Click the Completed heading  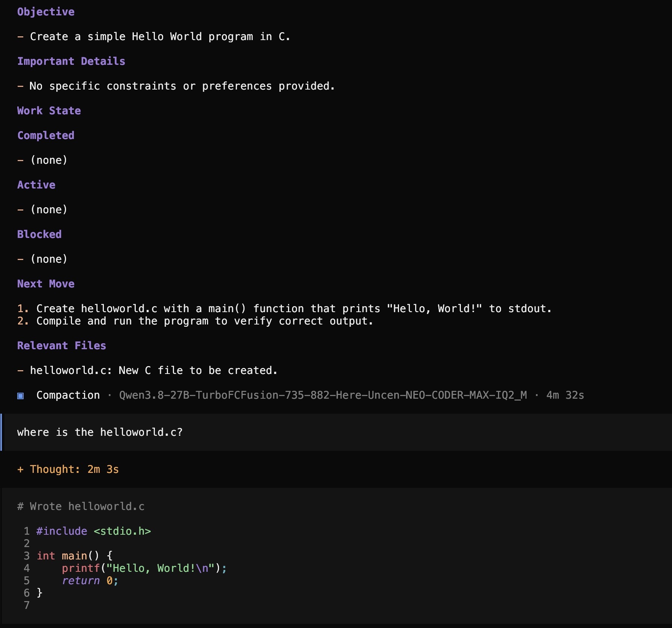click(x=46, y=136)
